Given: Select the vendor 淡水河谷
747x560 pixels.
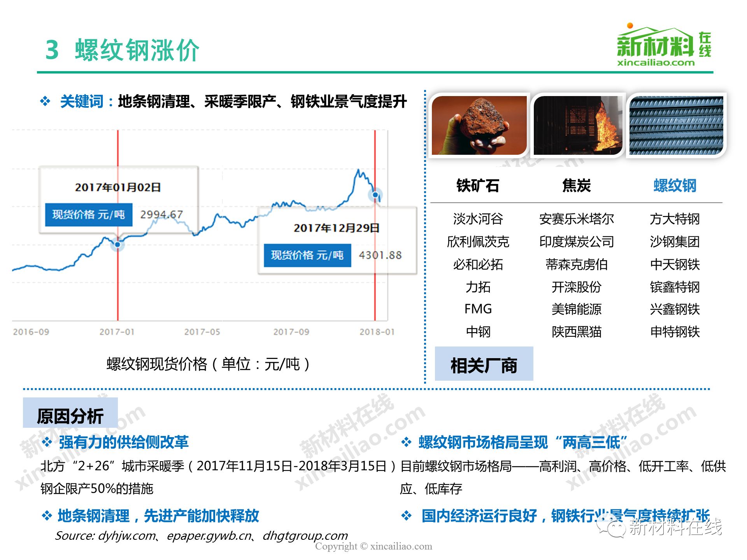Looking at the screenshot, I should (x=478, y=219).
